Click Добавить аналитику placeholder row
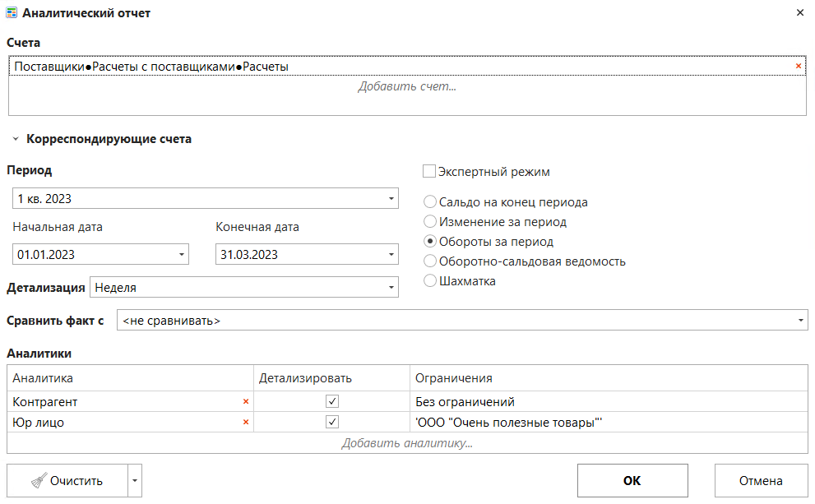The image size is (815, 504). (x=407, y=443)
